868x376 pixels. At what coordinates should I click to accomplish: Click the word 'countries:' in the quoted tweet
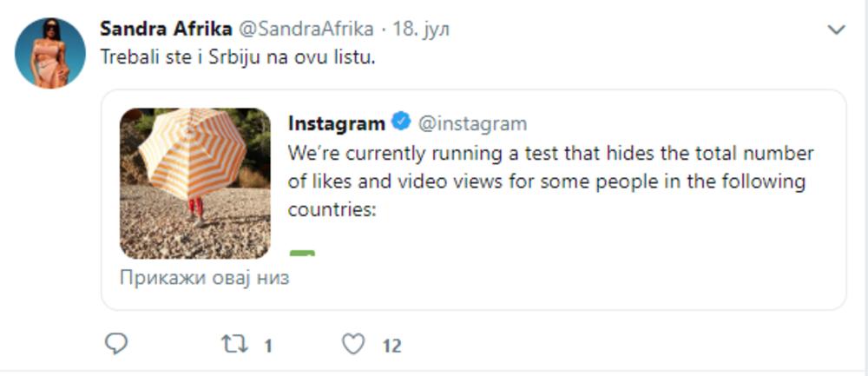(331, 209)
